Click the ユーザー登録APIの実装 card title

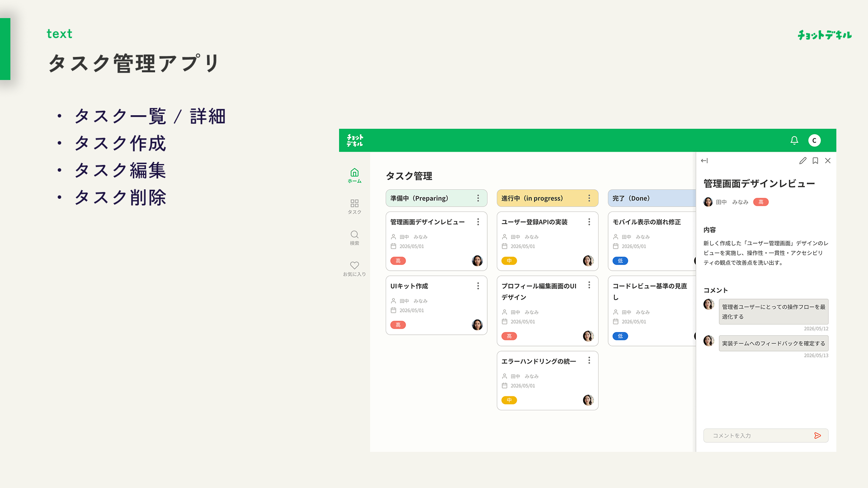(534, 222)
